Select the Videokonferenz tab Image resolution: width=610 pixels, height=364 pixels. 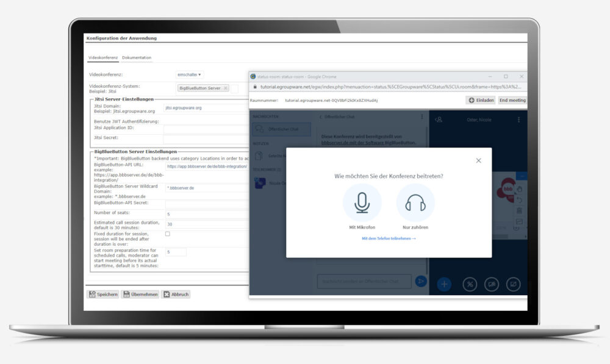point(103,58)
